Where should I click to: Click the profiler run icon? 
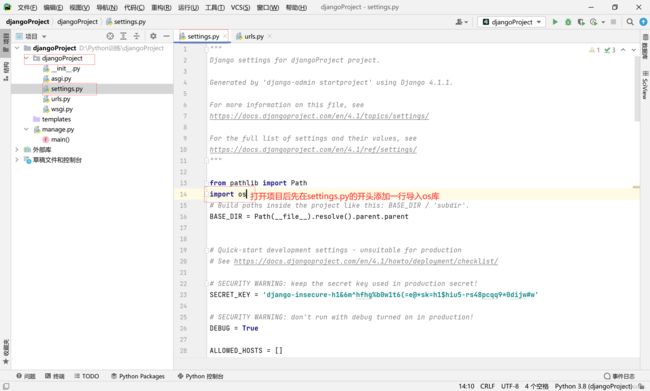(594, 22)
